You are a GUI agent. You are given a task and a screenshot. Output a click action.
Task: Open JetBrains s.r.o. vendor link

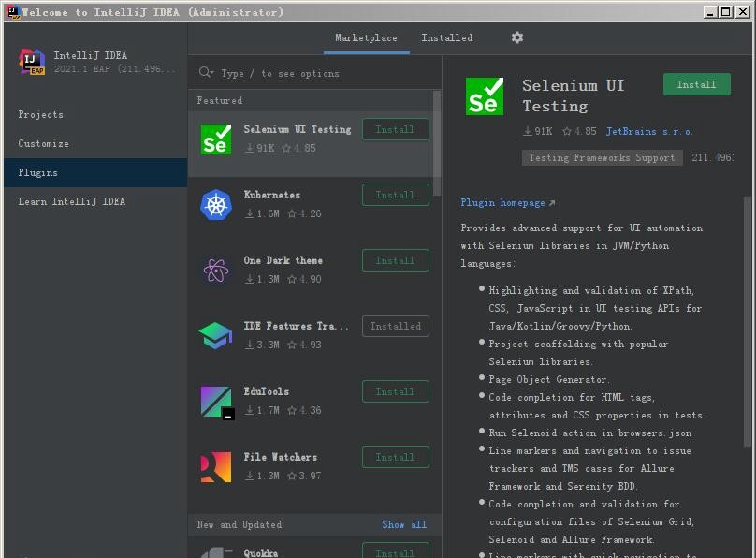tap(649, 131)
